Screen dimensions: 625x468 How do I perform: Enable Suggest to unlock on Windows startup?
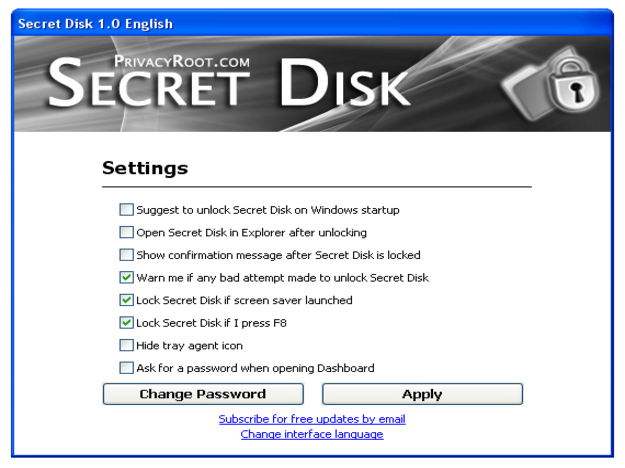pyautogui.click(x=126, y=210)
